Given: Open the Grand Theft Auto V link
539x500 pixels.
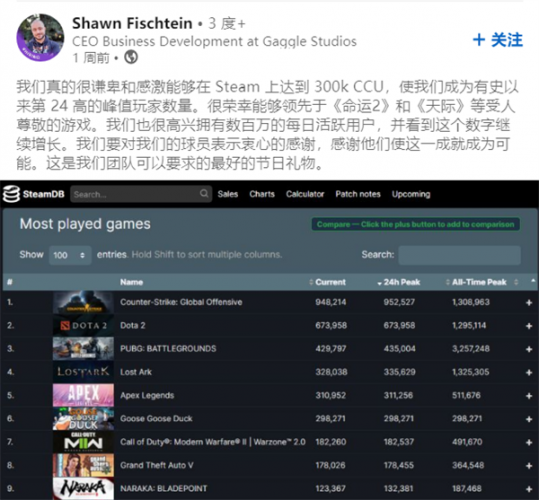Looking at the screenshot, I should click(x=156, y=465).
